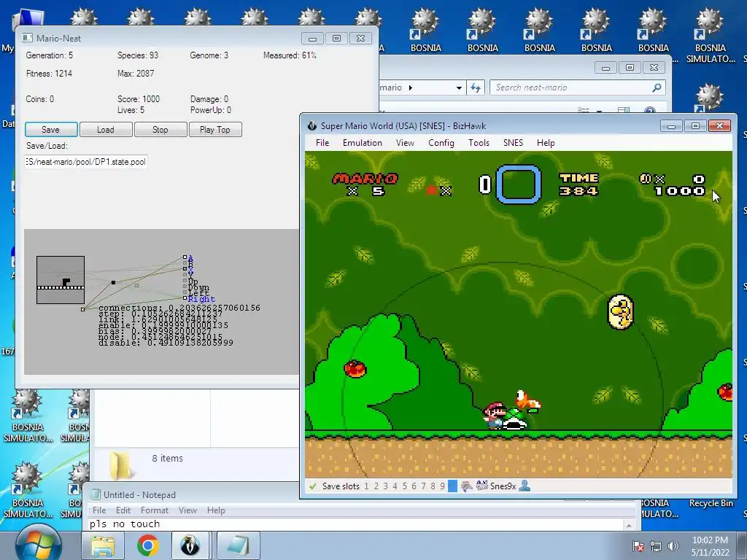Open the Notepad Help menu
747x560 pixels.
click(216, 510)
